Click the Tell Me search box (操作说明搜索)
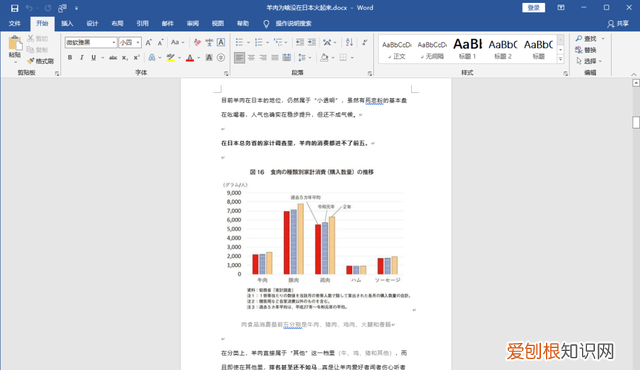 [293, 24]
